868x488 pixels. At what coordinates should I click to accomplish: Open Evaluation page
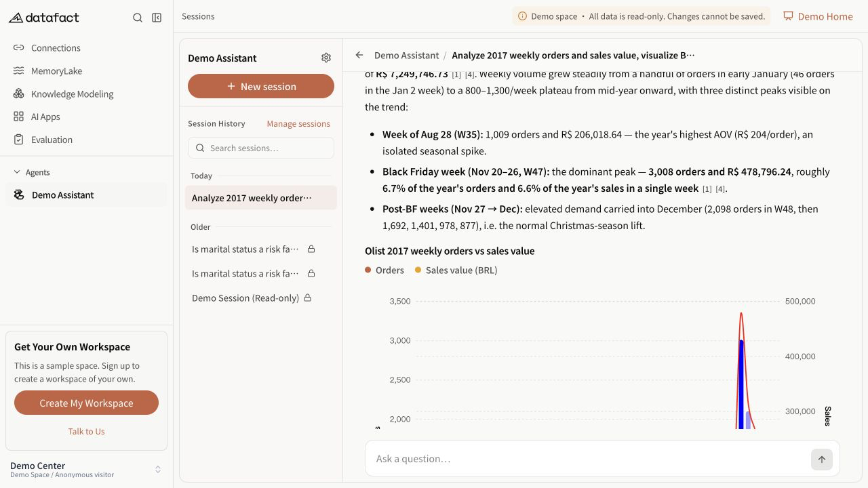87,140
